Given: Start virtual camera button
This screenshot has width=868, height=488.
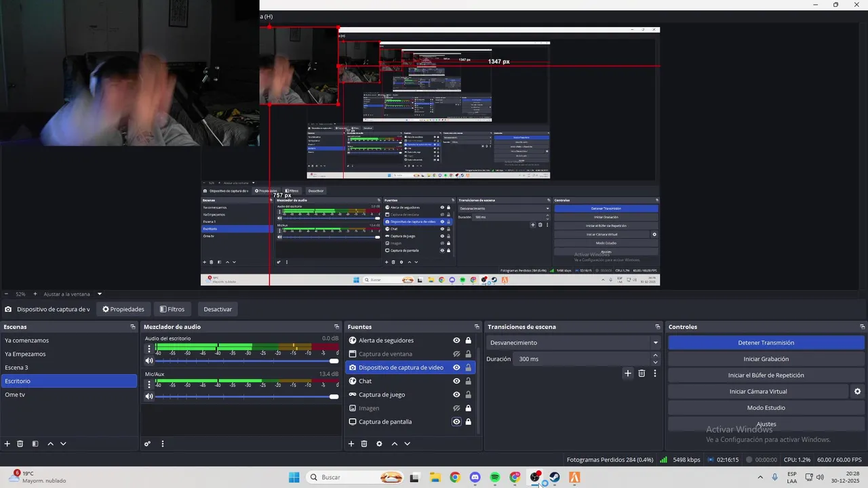Looking at the screenshot, I should tap(758, 392).
